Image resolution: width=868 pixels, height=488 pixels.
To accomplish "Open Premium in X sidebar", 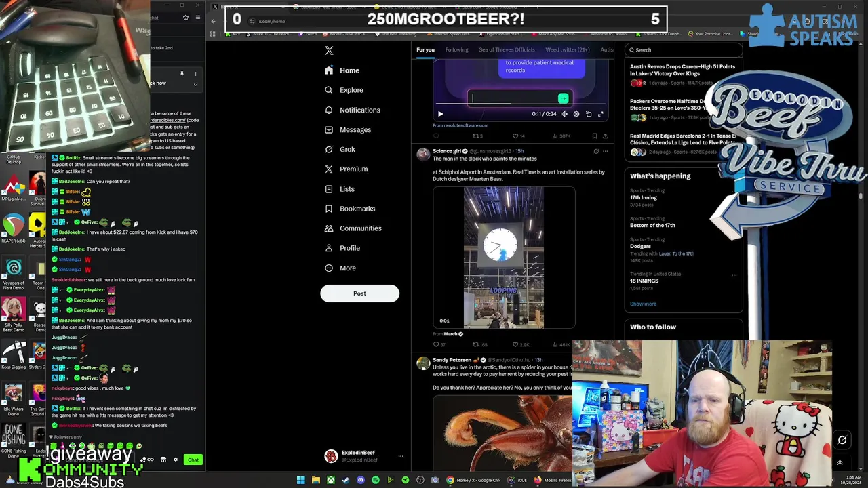I will (346, 169).
